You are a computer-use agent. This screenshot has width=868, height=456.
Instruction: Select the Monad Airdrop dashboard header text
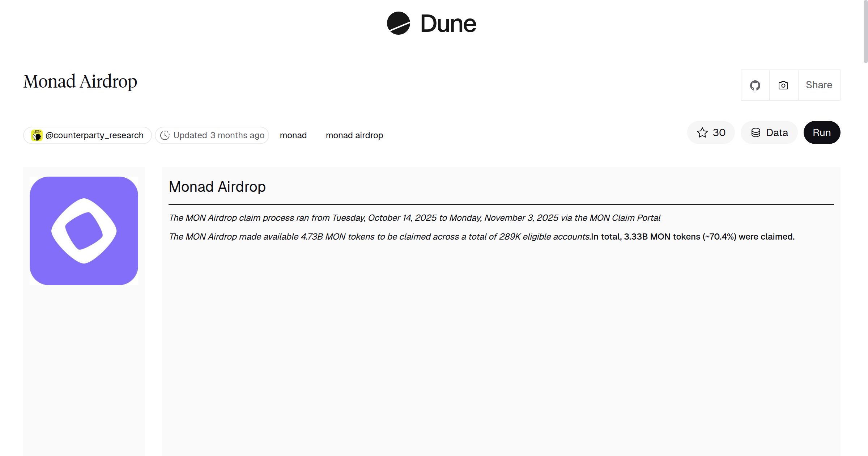[x=217, y=187]
